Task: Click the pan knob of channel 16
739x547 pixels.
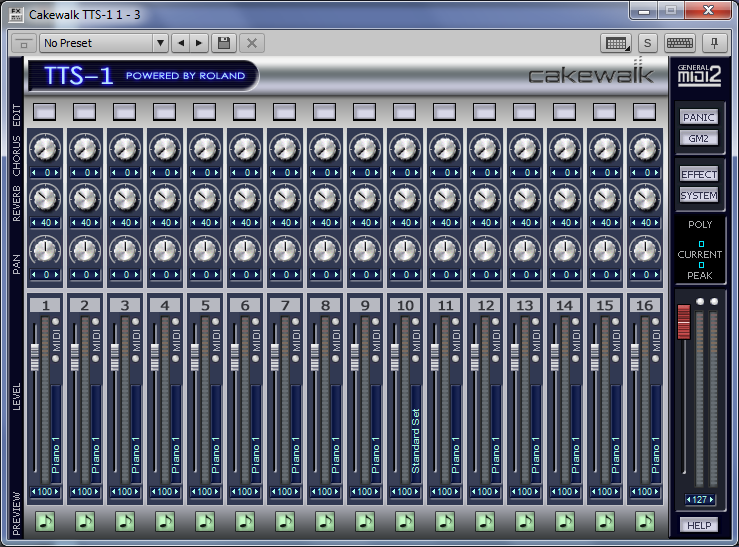Action: (x=645, y=250)
